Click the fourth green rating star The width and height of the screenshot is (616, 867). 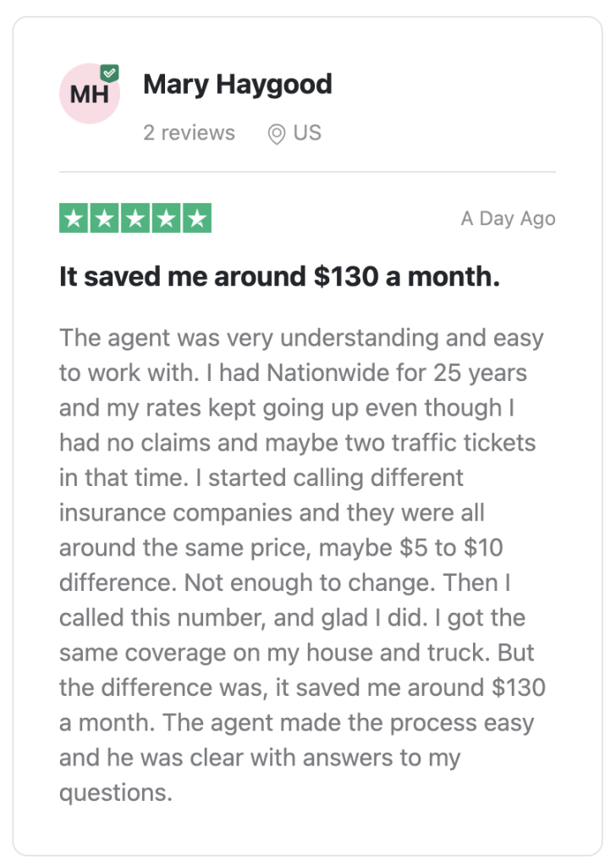pyautogui.click(x=167, y=218)
